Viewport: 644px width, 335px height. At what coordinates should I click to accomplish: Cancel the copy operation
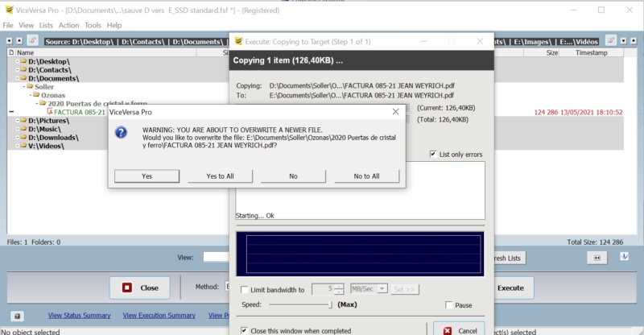click(x=459, y=329)
